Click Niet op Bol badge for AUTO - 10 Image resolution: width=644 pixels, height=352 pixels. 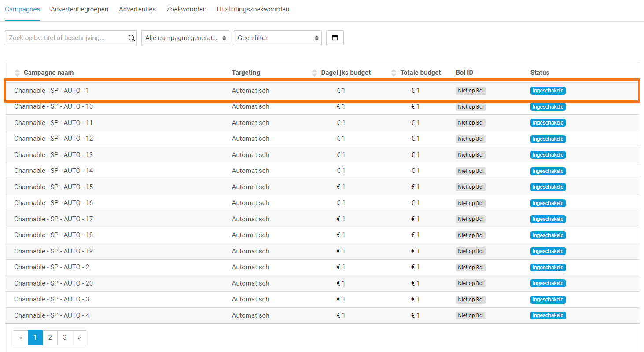pos(471,107)
